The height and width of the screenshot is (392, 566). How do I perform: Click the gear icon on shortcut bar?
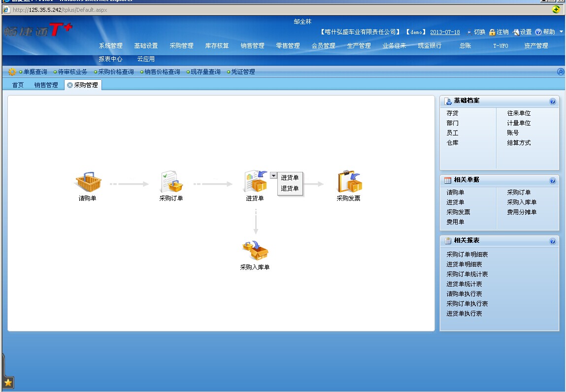[12, 72]
